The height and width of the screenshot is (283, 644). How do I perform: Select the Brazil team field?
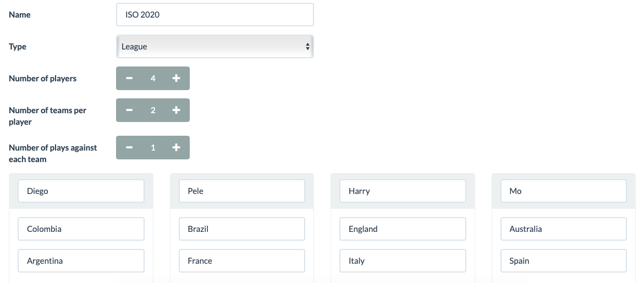click(242, 229)
